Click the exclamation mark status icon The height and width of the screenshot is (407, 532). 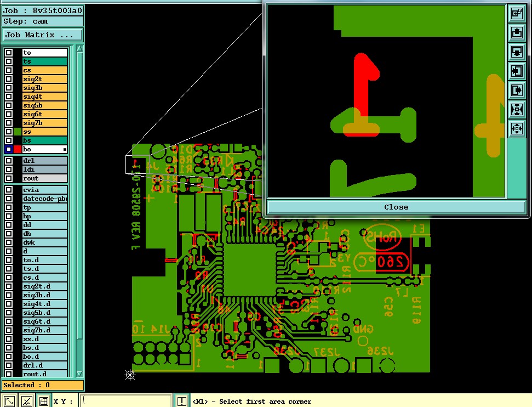[x=181, y=401]
